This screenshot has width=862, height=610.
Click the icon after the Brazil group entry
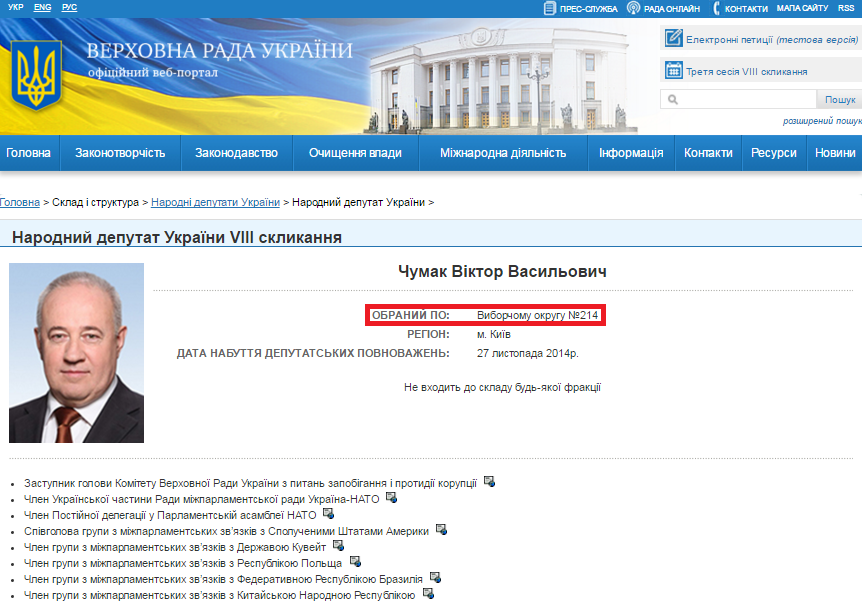pos(434,578)
